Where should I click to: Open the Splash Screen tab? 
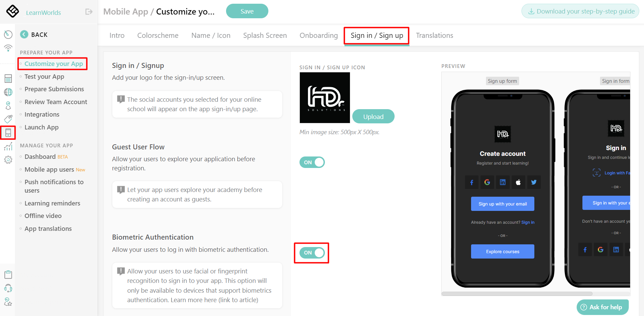[x=265, y=35]
